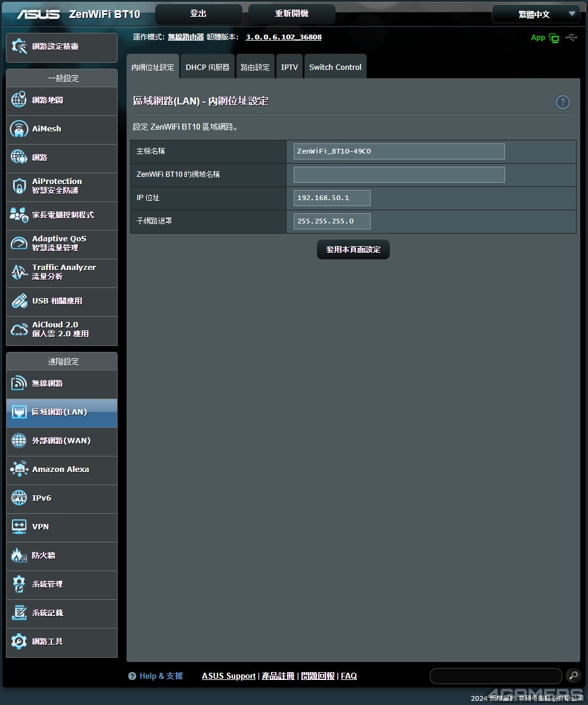Select 區域網路(LAN) in the sidebar menu

62,412
